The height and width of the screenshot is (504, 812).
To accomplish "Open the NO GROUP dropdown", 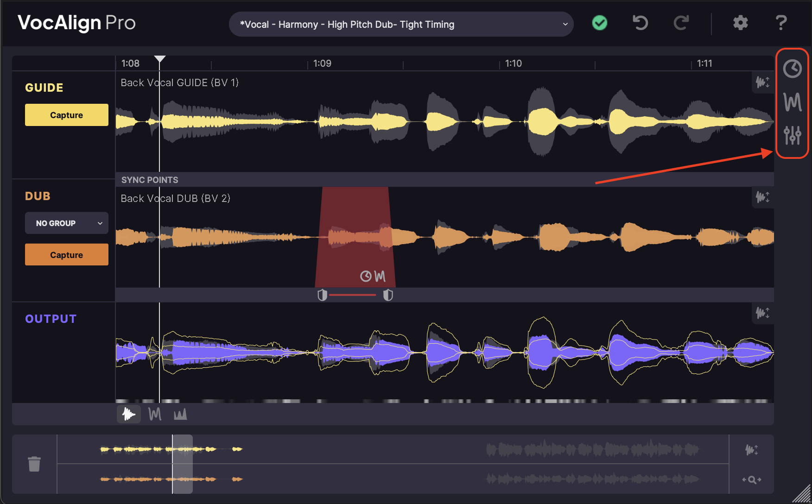I will pos(67,223).
